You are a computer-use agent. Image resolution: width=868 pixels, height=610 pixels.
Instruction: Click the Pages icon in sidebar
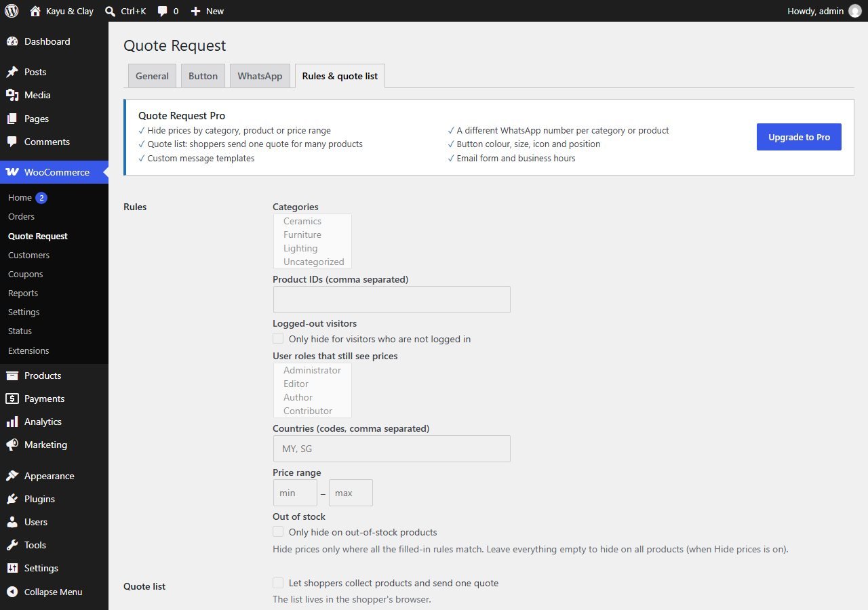tap(12, 119)
